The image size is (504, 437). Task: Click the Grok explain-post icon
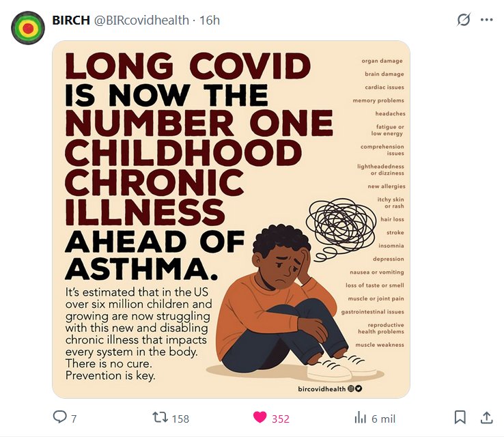[464, 20]
